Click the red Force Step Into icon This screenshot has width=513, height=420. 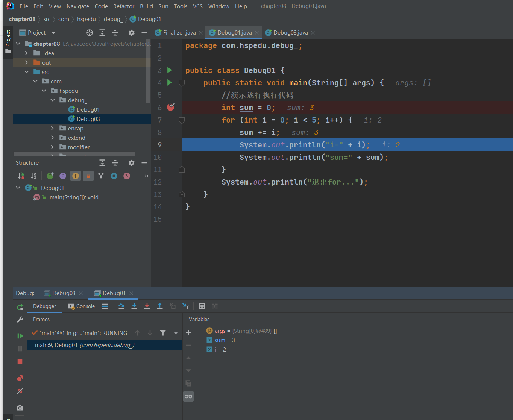point(147,306)
